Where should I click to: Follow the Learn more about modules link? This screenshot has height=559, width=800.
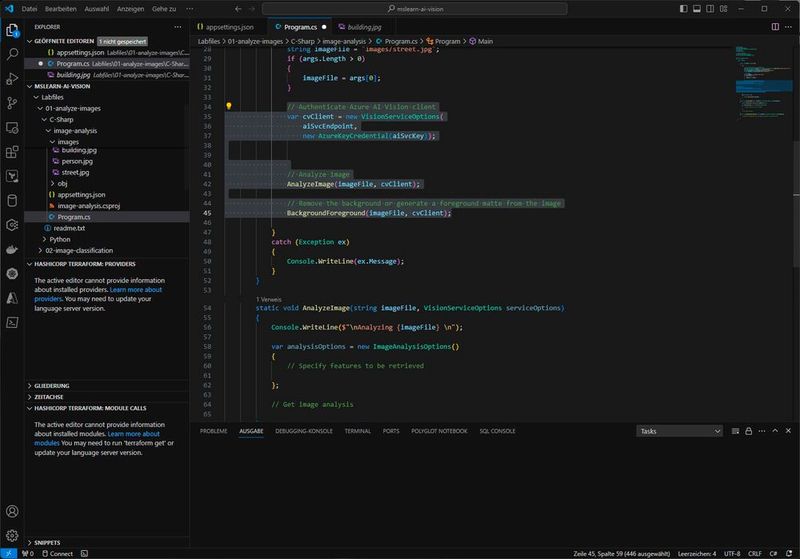click(x=134, y=434)
